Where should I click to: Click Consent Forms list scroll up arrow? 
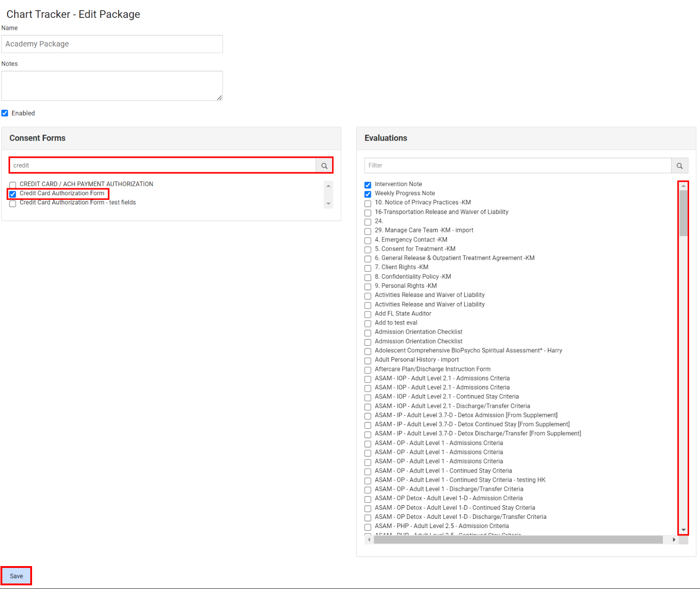[x=328, y=186]
